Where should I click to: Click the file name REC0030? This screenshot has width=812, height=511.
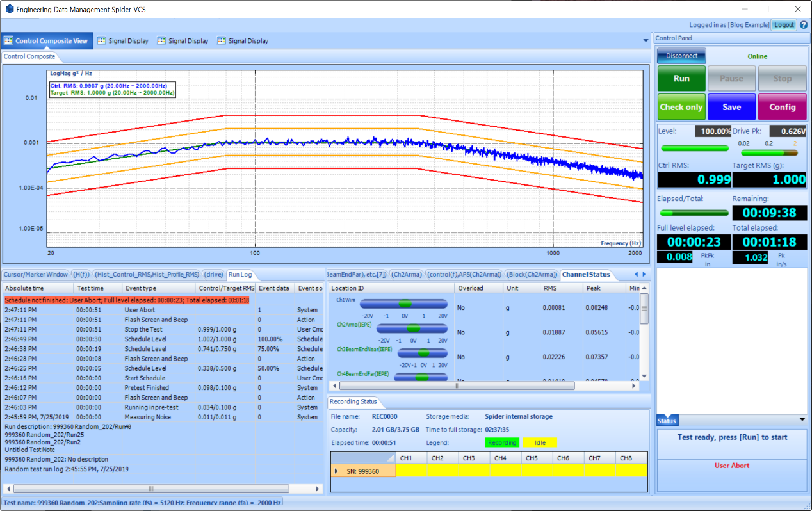pos(386,416)
